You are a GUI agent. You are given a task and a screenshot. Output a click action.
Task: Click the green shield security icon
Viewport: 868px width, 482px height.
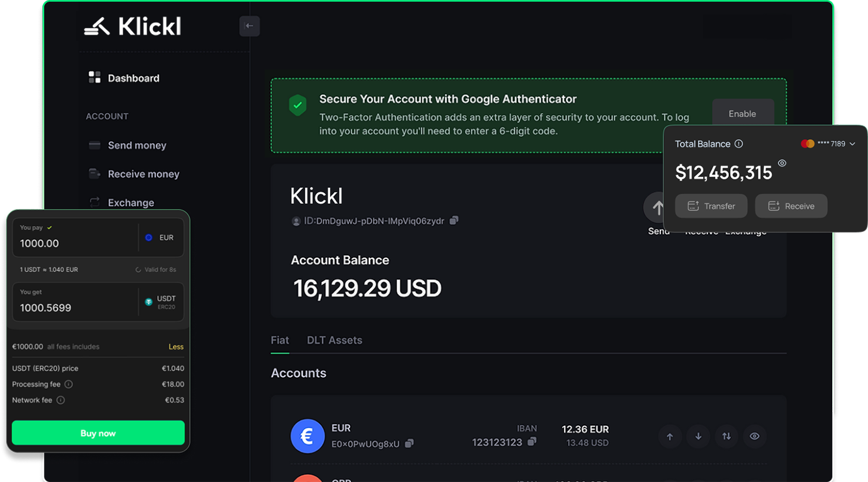[298, 105]
